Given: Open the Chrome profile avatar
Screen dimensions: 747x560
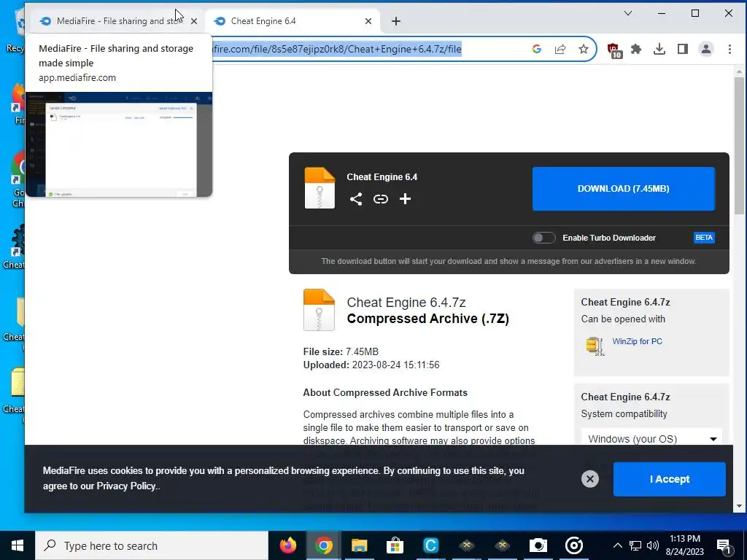Looking at the screenshot, I should coord(706,49).
